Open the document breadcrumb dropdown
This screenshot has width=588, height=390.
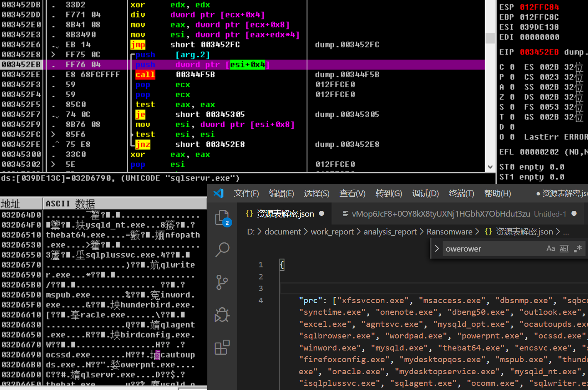pyautogui.click(x=283, y=232)
